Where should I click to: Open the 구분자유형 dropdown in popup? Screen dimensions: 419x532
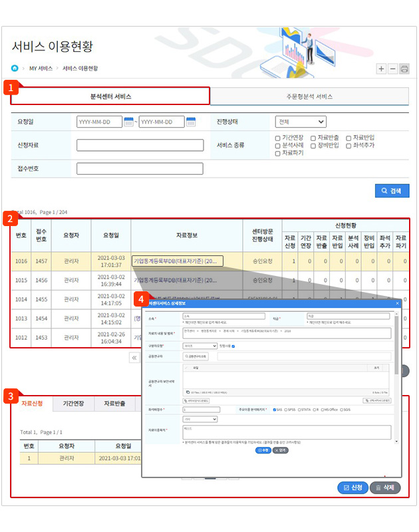click(x=200, y=346)
